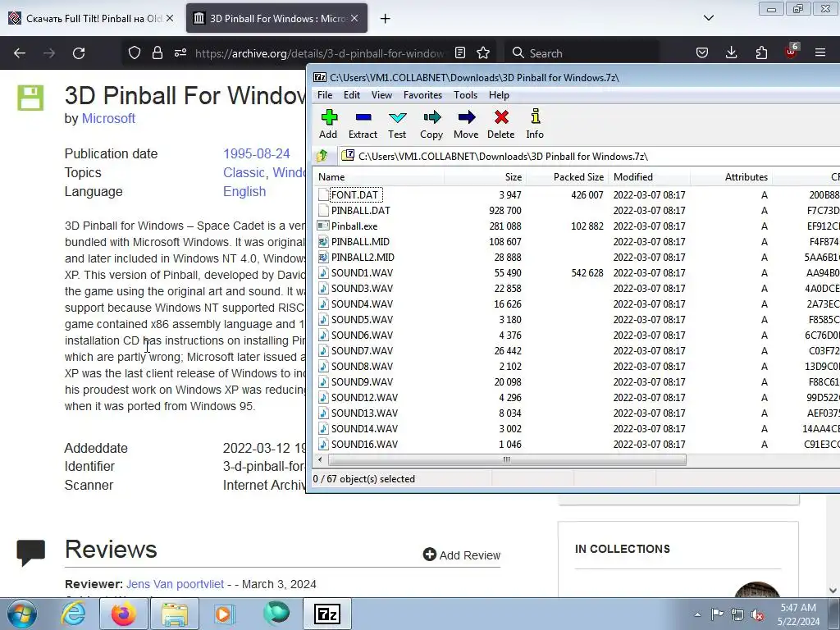Click the 7-Zip address path field
This screenshot has height=630, width=840.
589,156
